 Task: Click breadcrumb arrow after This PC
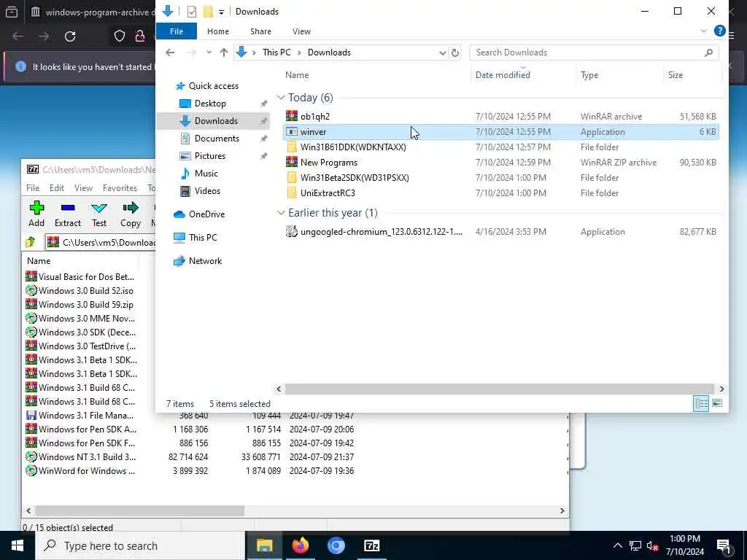299,52
